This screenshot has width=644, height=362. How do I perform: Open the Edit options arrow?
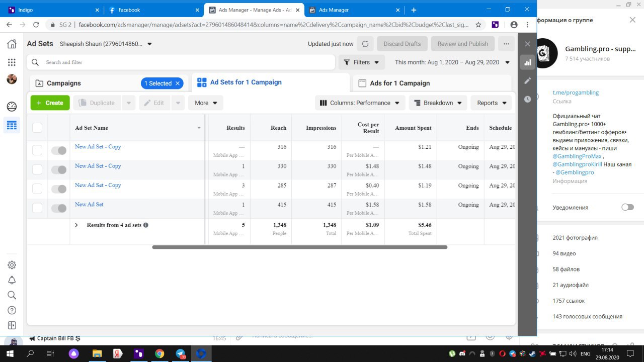pyautogui.click(x=178, y=103)
